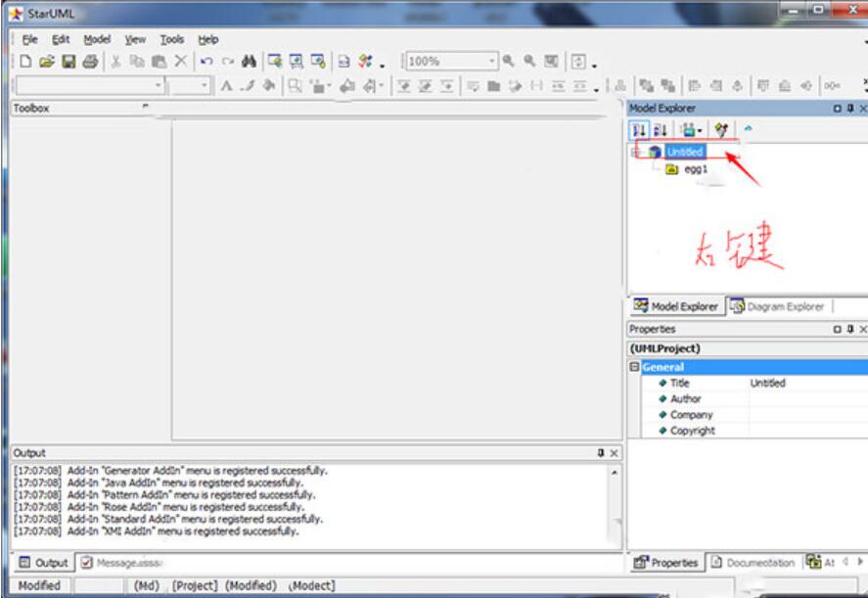Open the Tools menu
The width and height of the screenshot is (868, 598).
(x=171, y=39)
